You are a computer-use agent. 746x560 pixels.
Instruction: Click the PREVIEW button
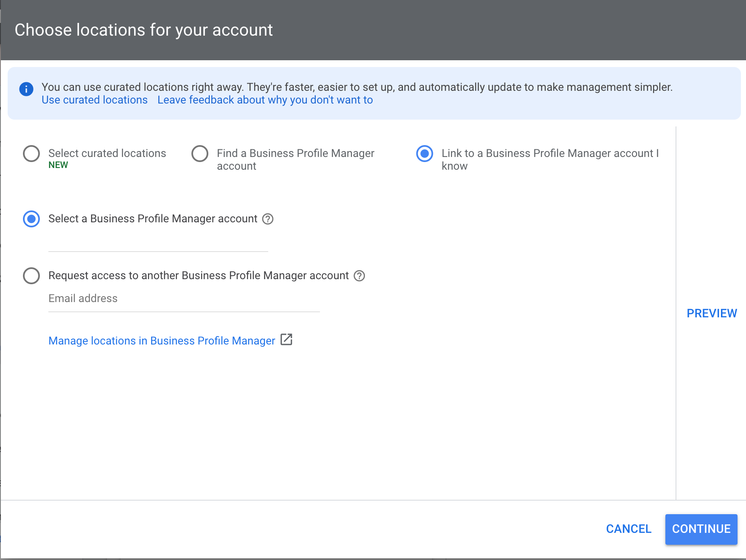(712, 313)
